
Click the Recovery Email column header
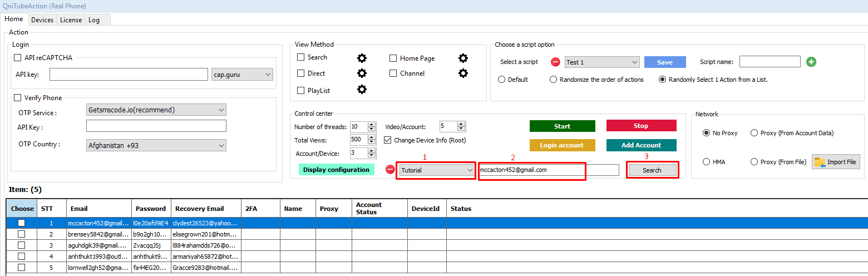206,209
